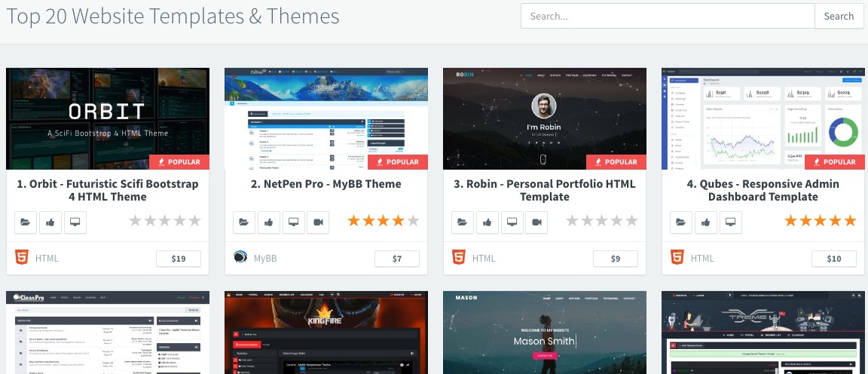Image resolution: width=868 pixels, height=374 pixels.
Task: Click the $19 price button for Orbit
Action: point(179,258)
